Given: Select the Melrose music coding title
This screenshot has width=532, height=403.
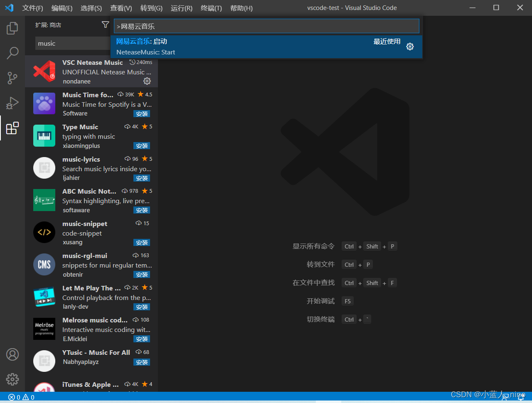Looking at the screenshot, I should click(x=95, y=320).
